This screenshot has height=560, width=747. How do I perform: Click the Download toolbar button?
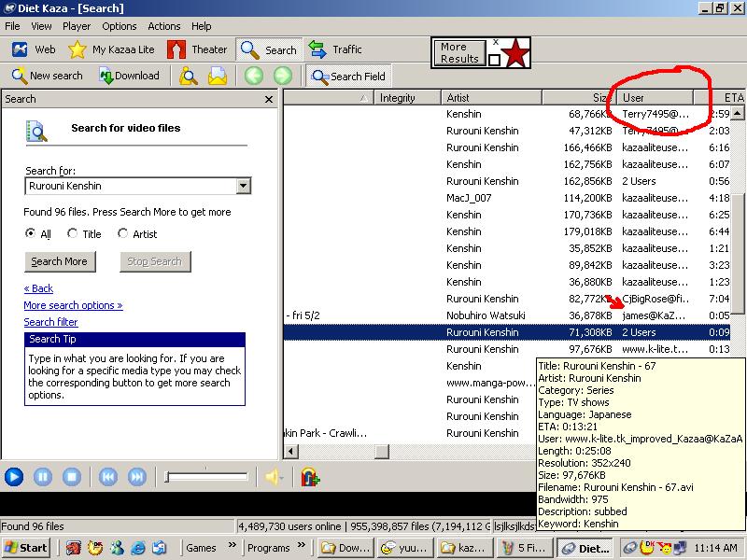click(x=129, y=76)
